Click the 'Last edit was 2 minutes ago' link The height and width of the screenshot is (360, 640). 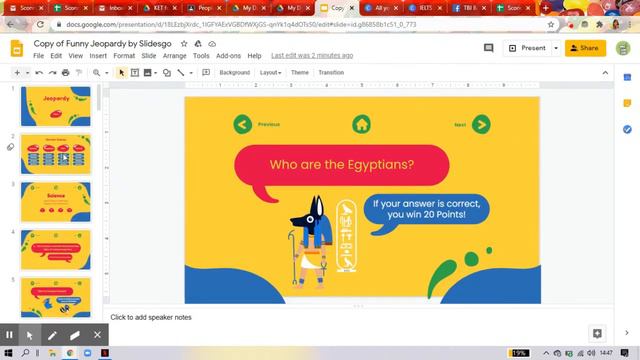coord(312,56)
